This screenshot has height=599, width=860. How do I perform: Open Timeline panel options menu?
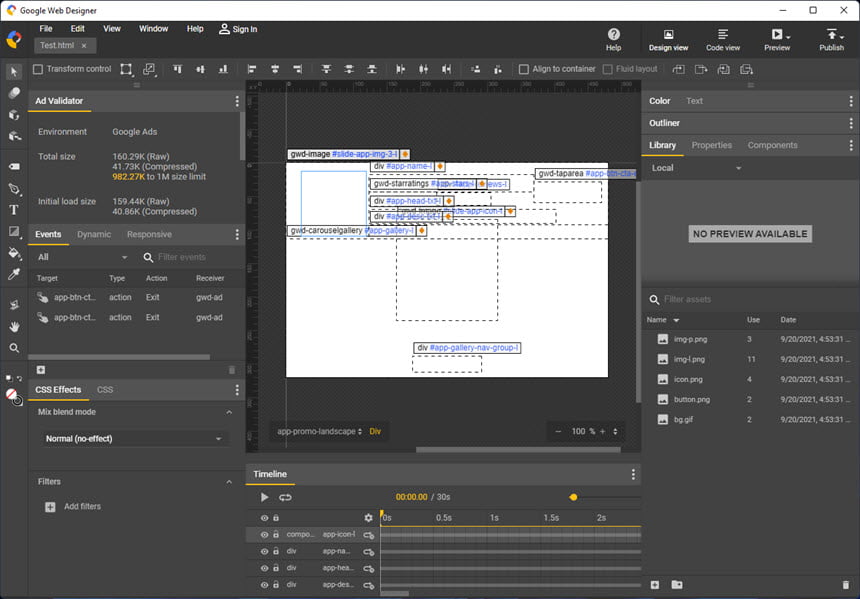point(633,474)
